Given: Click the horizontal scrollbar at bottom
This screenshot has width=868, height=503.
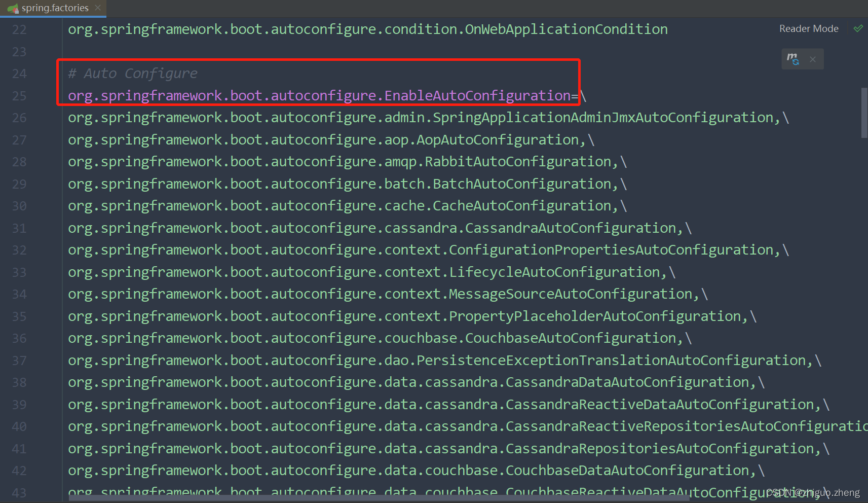Looking at the screenshot, I should (x=379, y=498).
